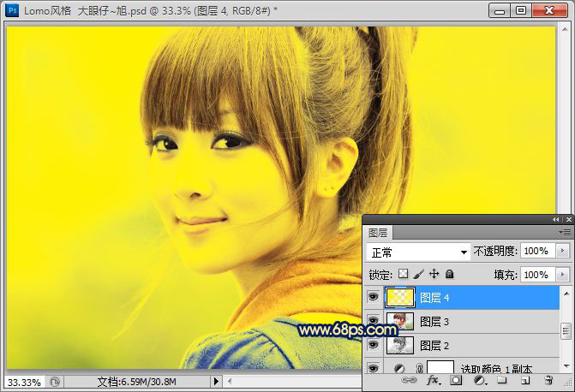Open the layers panel options menu
Screen dimensions: 575x392
click(x=565, y=232)
